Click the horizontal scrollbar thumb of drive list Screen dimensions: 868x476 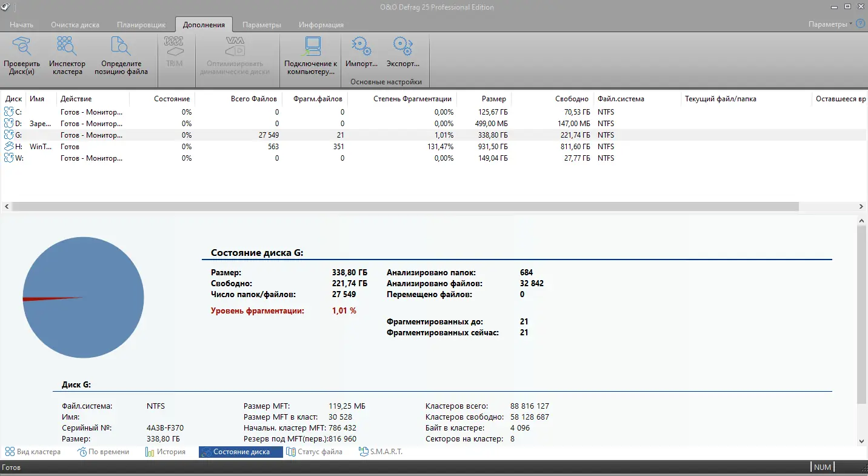[x=405, y=207]
